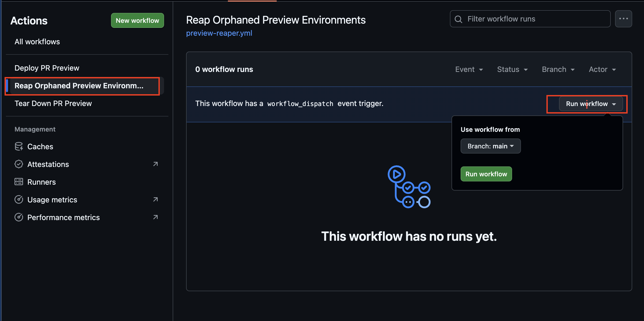
Task: Click the Attestations verified badge icon
Action: [x=19, y=164]
